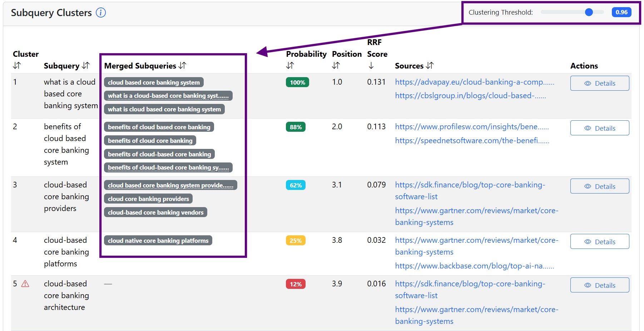Open the cbslgroup.in blogs source link
The width and height of the screenshot is (644, 331).
point(470,96)
